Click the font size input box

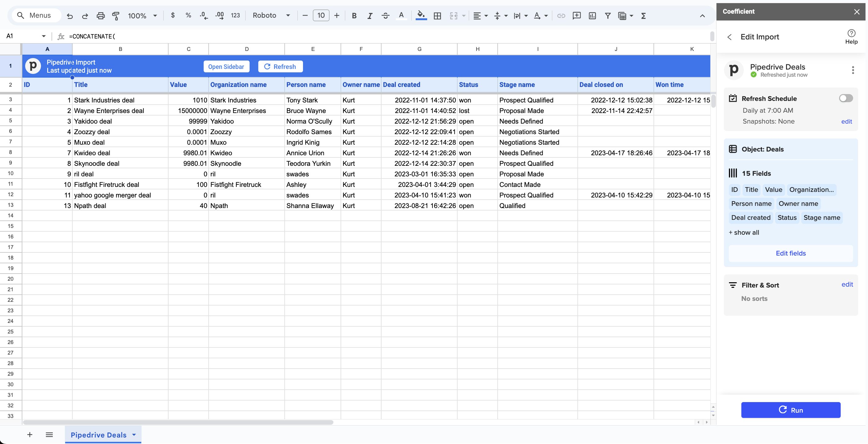tap(321, 16)
